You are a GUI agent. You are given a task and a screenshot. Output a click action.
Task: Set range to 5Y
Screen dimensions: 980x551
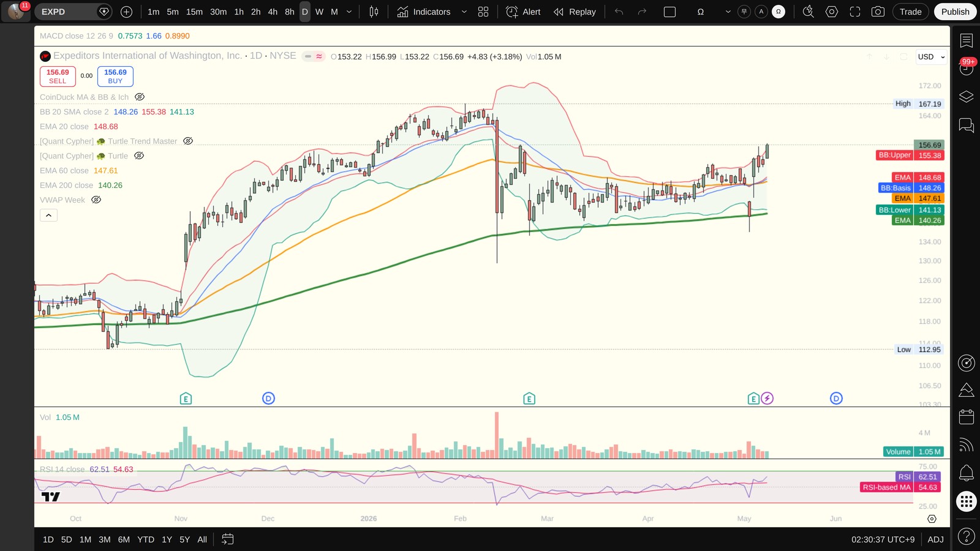click(x=184, y=539)
